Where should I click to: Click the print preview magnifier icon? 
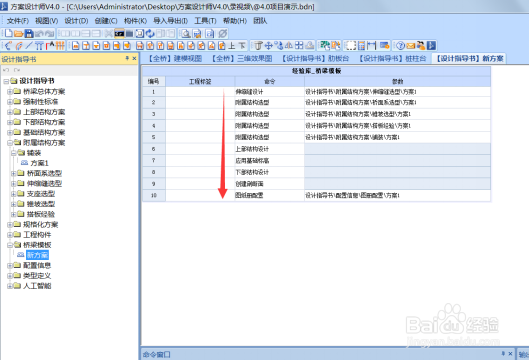coord(186,33)
